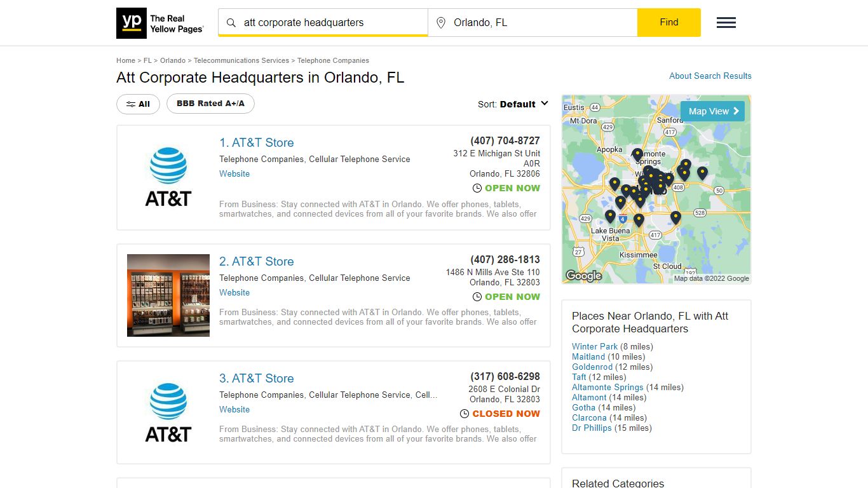The width and height of the screenshot is (868, 488).
Task: Open store photo thumbnail for listing 2
Action: pos(168,295)
